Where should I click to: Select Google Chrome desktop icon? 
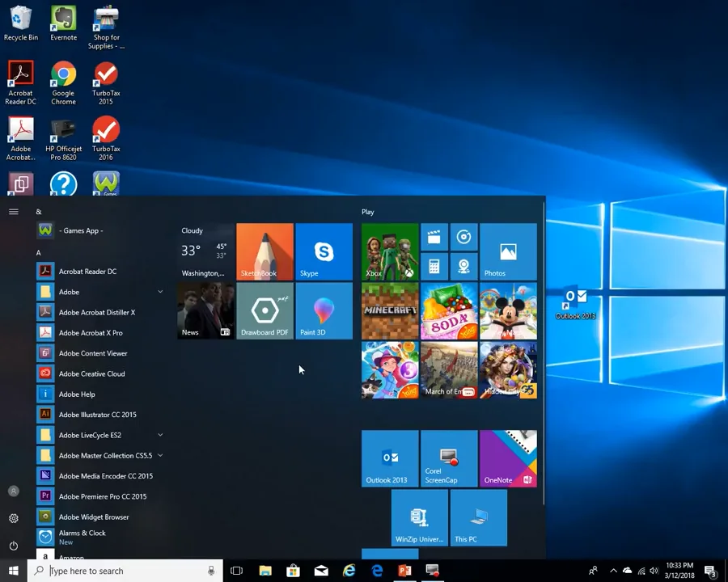(64, 83)
